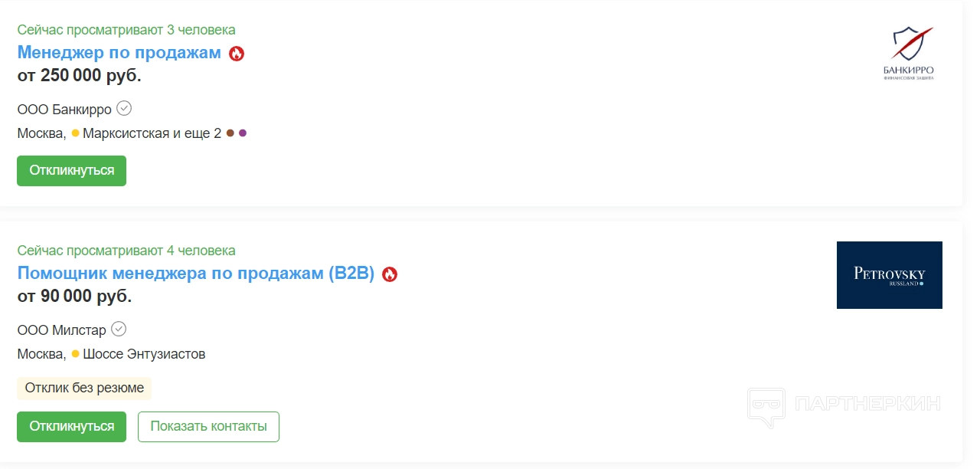Open the ООО Банкирро company page
Image resolution: width=980 pixels, height=469 pixels.
64,109
